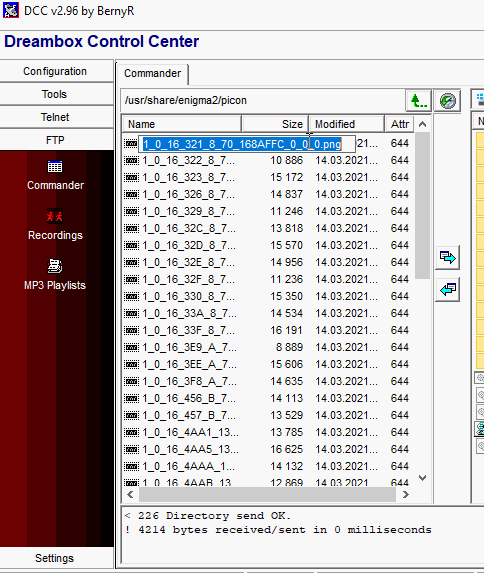
Task: Click file icon of 1_0_16_456_B_7 row
Action: (131, 398)
